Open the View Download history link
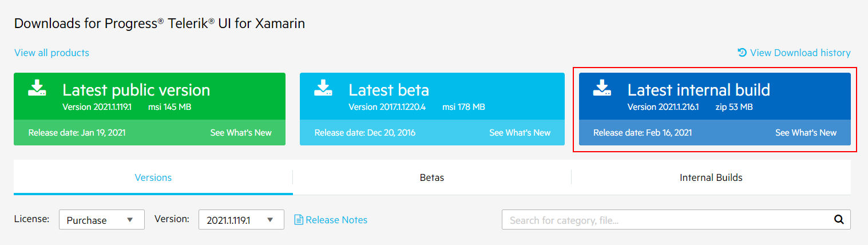 (x=800, y=53)
